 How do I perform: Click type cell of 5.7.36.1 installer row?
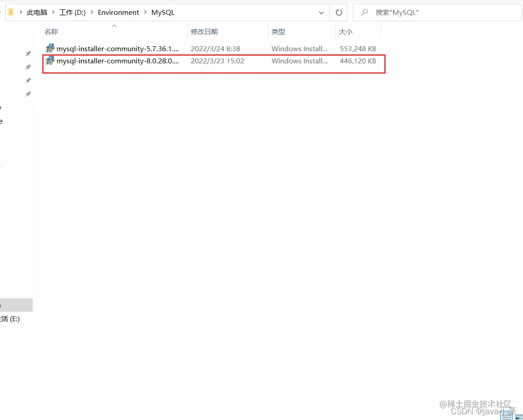[299, 49]
